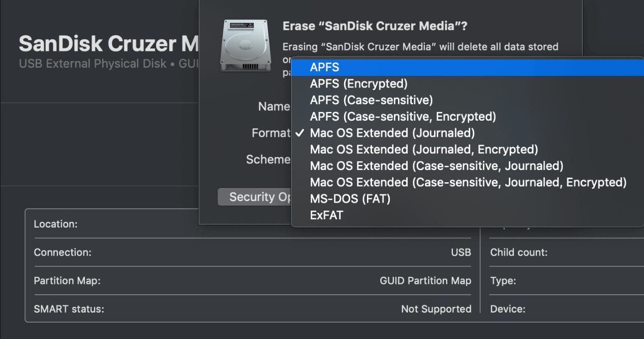
Task: Choose Mac OS Extended (Journaled, Encrypted)
Action: [423, 149]
